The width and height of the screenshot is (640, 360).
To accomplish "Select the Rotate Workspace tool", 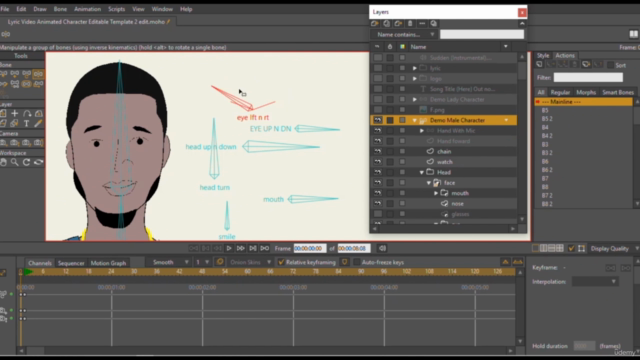I will (x=27, y=162).
